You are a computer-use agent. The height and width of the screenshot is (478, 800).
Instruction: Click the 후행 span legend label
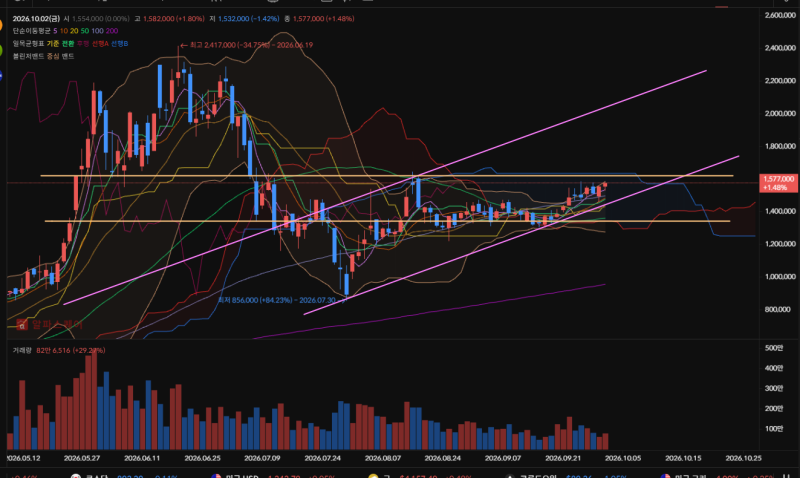(83, 44)
